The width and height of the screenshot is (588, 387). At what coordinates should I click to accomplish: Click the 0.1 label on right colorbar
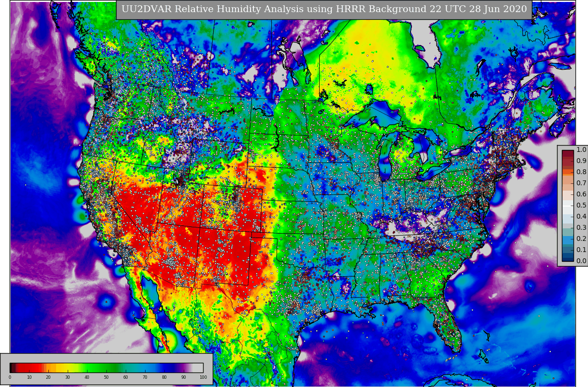tap(581, 250)
